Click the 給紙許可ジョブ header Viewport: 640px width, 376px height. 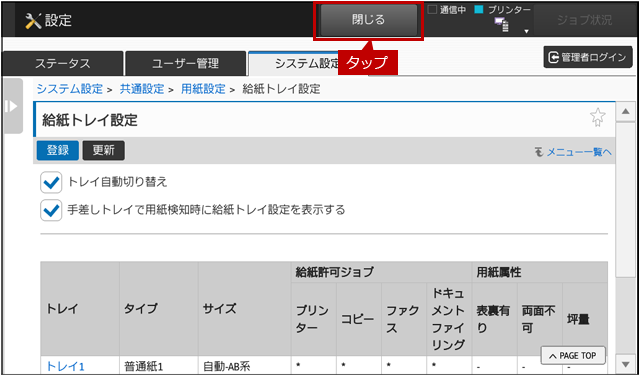381,272
